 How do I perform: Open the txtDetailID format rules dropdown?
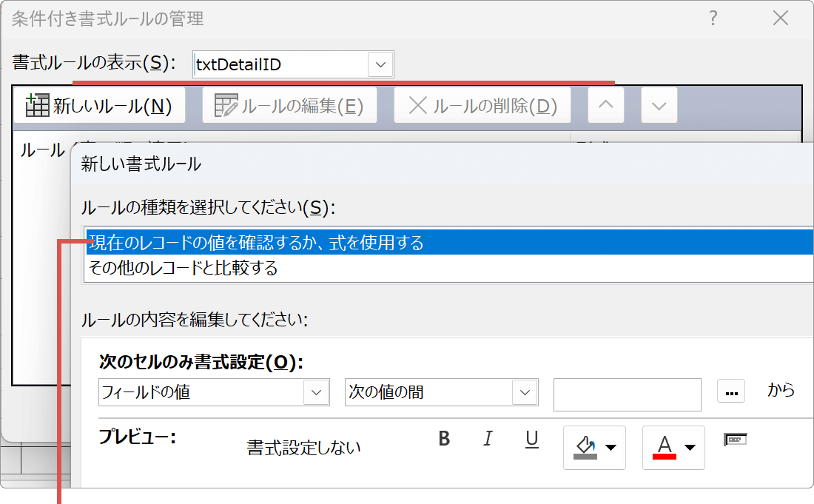[380, 64]
